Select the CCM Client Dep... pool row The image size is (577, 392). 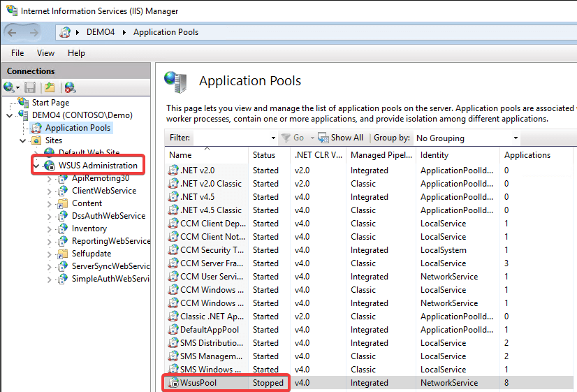point(369,224)
